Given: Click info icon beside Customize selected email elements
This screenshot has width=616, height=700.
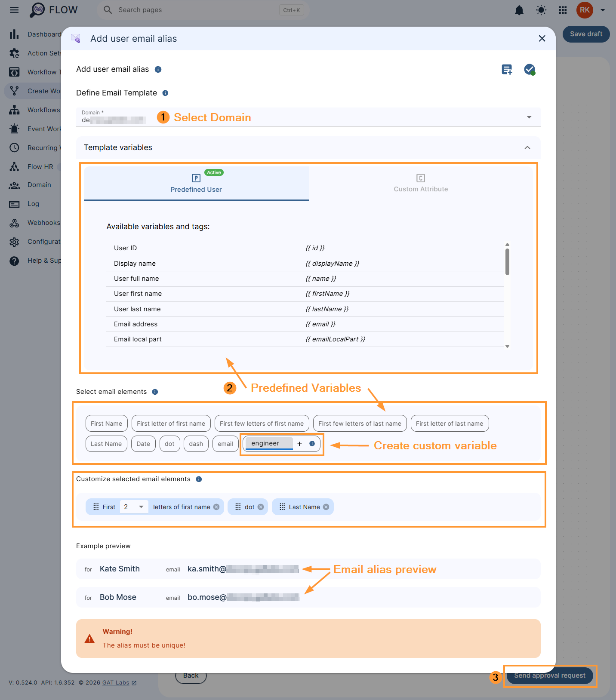Looking at the screenshot, I should point(199,479).
